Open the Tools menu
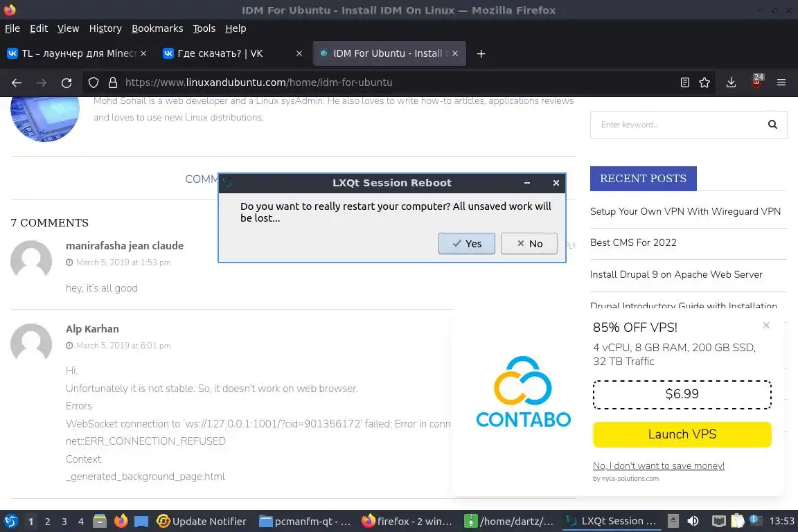Image resolution: width=798 pixels, height=532 pixels. click(204, 28)
